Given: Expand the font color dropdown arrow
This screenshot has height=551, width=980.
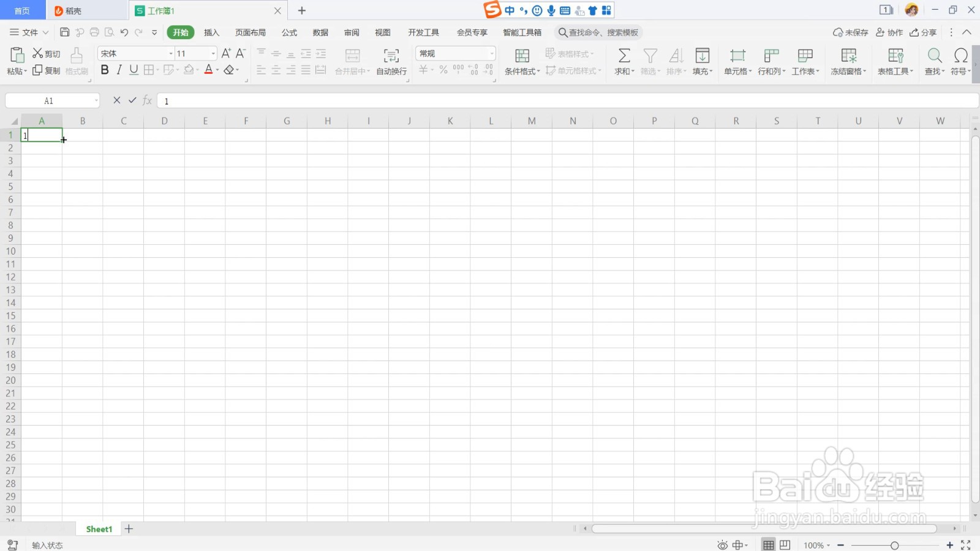Looking at the screenshot, I should (217, 70).
